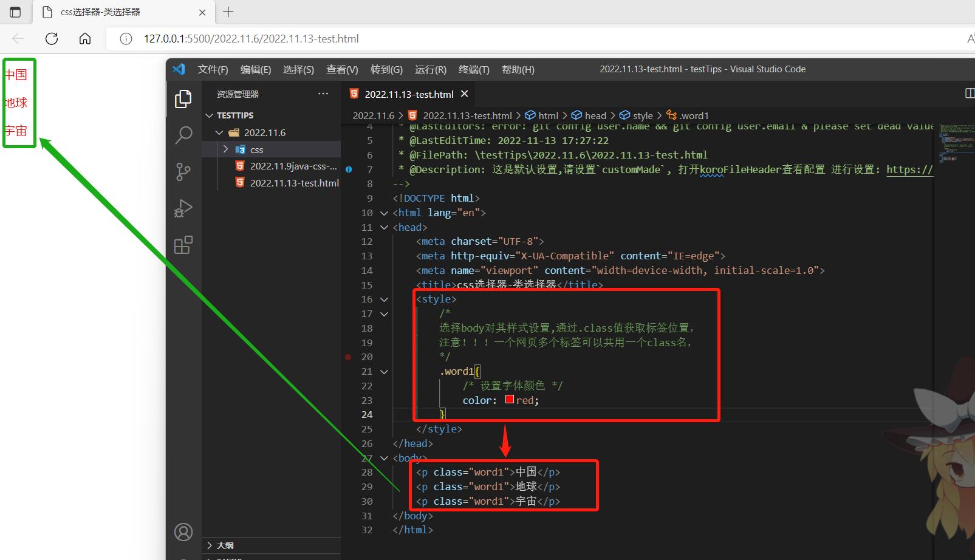Click the browser back arrow

tap(18, 39)
